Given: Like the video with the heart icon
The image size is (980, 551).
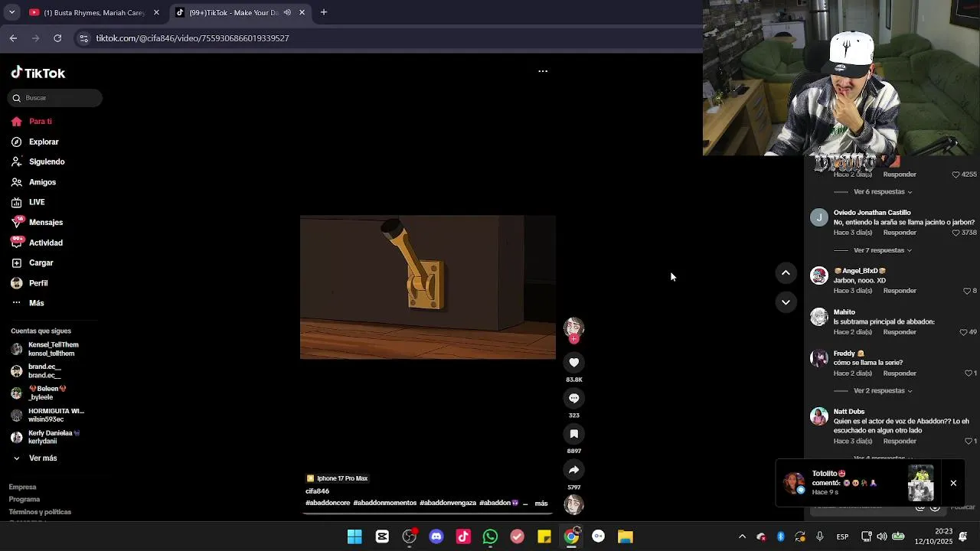Looking at the screenshot, I should (x=573, y=363).
